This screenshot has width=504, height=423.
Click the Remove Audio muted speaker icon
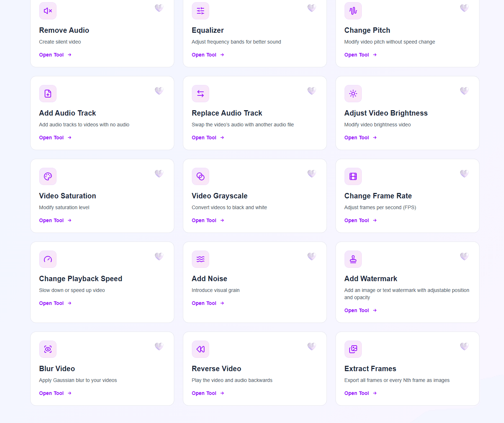[x=48, y=11]
